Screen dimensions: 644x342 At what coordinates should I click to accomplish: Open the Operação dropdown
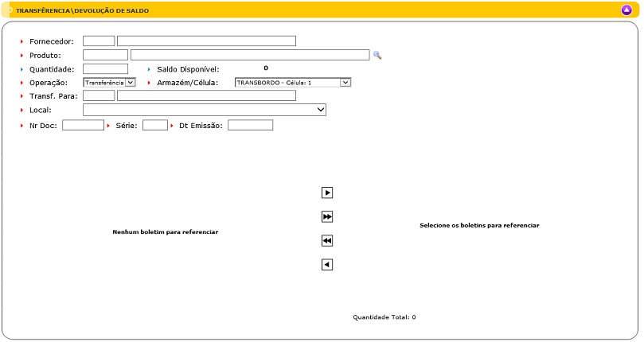(x=110, y=82)
